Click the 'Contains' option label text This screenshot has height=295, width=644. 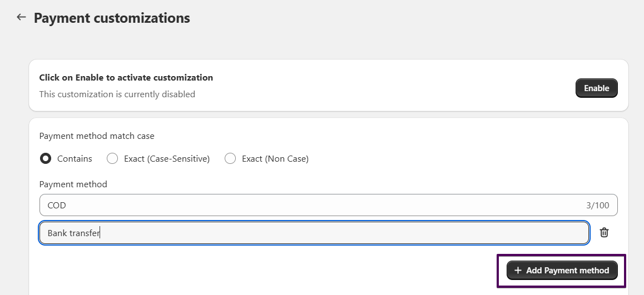tap(75, 159)
